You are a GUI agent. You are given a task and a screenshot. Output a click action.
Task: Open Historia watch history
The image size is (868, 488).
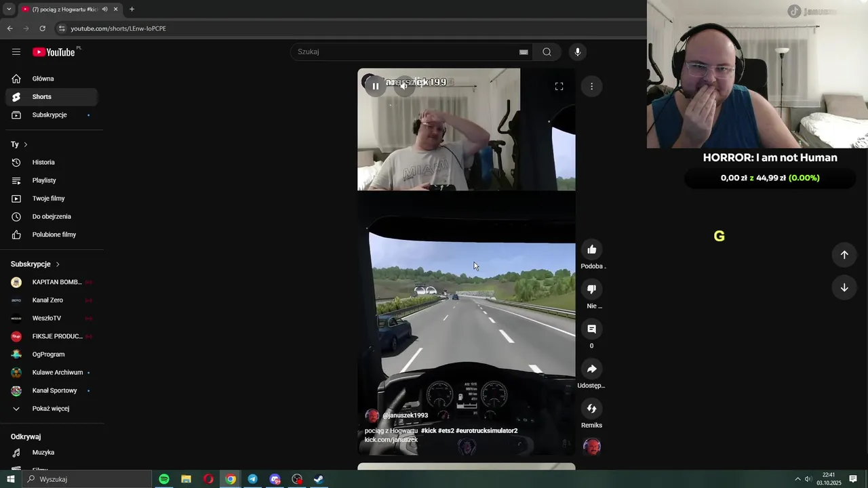(52, 163)
